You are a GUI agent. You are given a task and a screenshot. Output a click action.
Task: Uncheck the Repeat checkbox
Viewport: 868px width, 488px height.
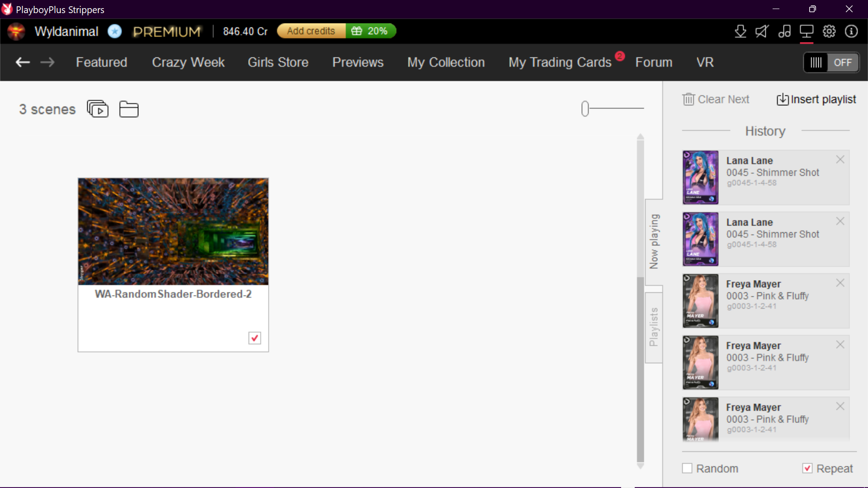(x=807, y=468)
